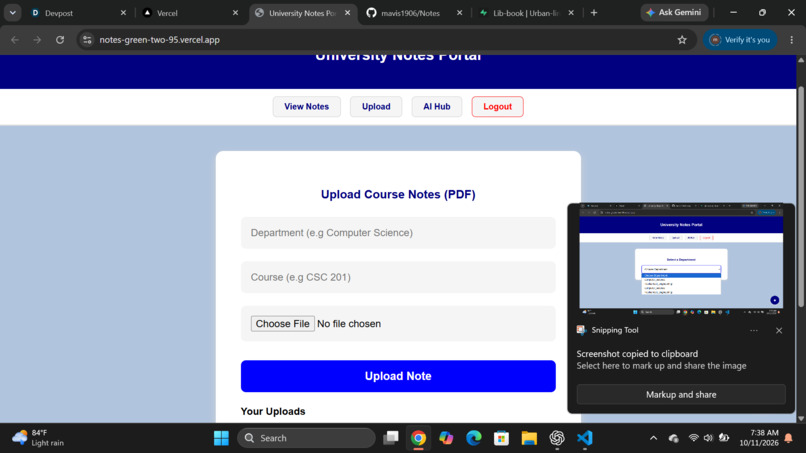The height and width of the screenshot is (453, 806).
Task: Open View Notes page
Action: (x=306, y=106)
